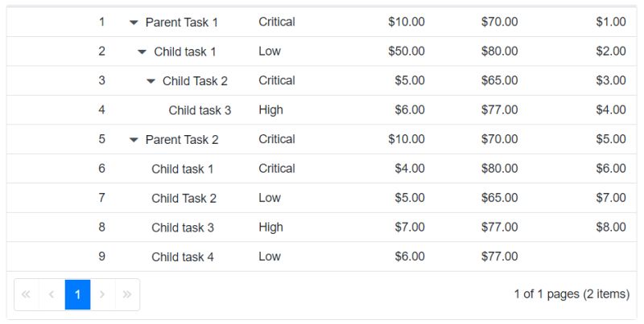
Task: Select page 1 in the pager
Action: pyautogui.click(x=77, y=294)
